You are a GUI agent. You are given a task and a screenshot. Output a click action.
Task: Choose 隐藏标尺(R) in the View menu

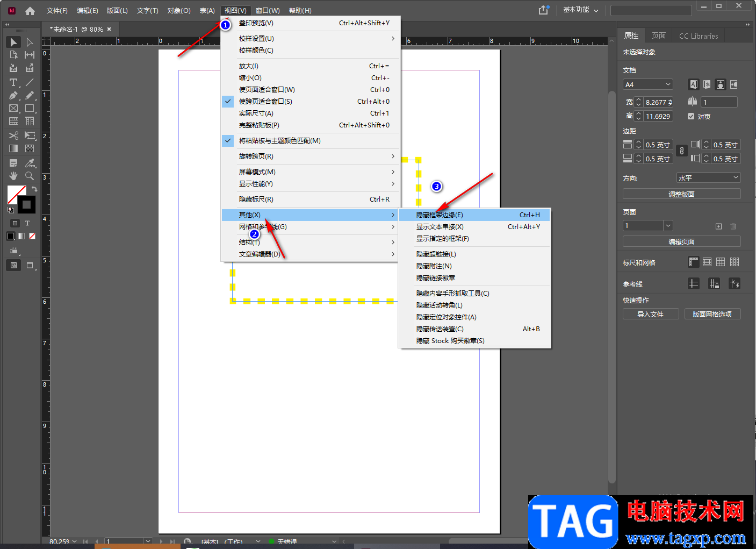coord(311,199)
